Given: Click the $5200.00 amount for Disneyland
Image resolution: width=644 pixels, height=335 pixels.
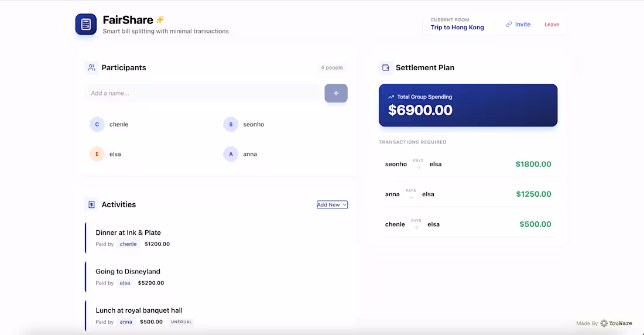Looking at the screenshot, I should [x=150, y=283].
